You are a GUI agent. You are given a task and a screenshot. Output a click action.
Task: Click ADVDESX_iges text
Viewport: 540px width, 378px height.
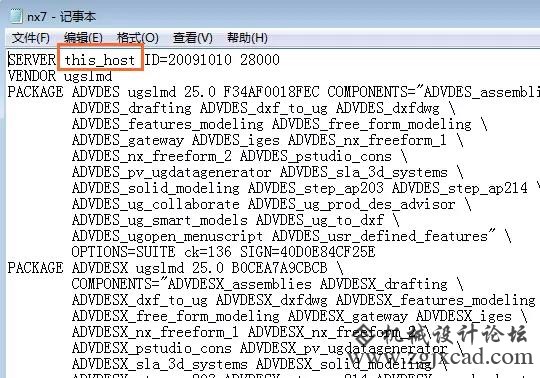pos(464,316)
